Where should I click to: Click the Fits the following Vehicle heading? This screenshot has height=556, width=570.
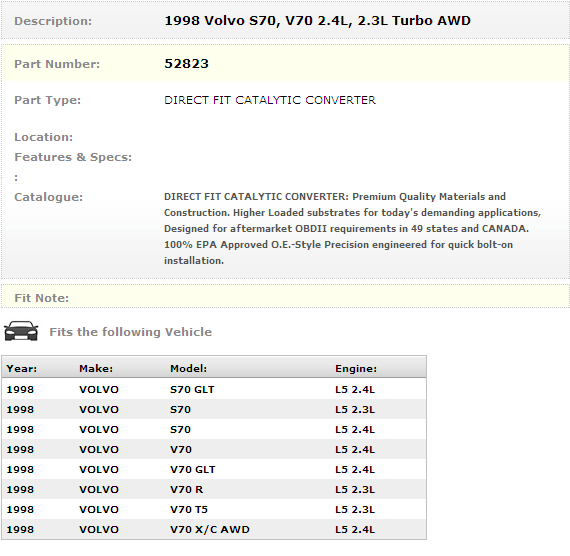tap(131, 332)
